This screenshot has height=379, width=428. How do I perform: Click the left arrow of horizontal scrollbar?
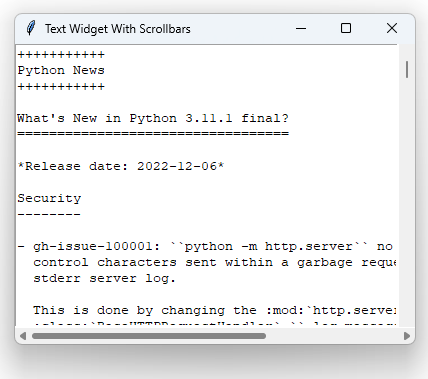[23, 336]
